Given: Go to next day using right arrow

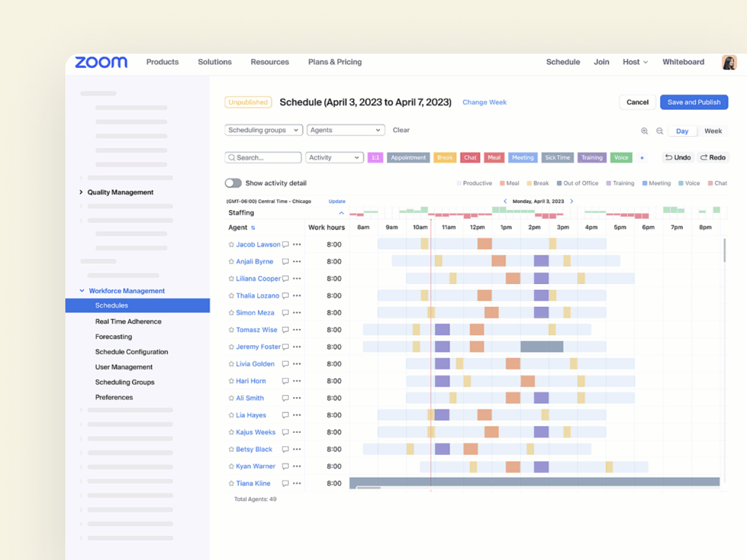Looking at the screenshot, I should click(571, 201).
